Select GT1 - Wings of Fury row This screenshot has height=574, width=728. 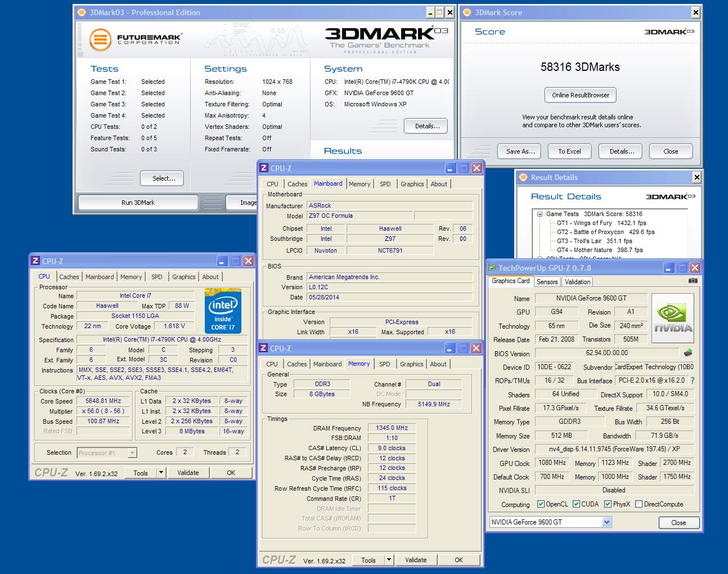[601, 223]
